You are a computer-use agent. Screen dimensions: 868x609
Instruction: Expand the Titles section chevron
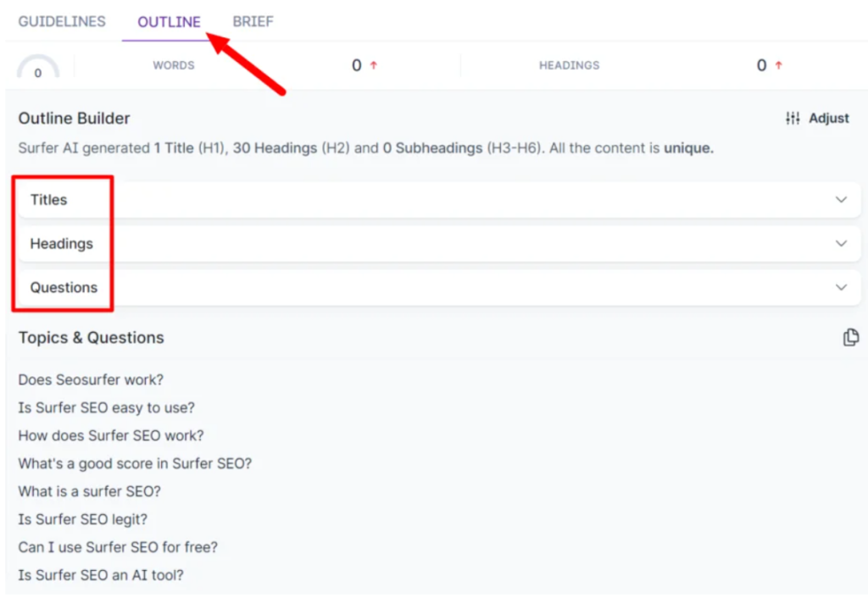(x=841, y=200)
